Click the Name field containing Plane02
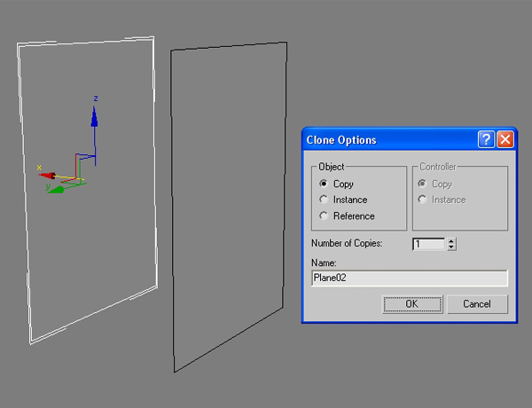532x408 pixels. pyautogui.click(x=409, y=278)
